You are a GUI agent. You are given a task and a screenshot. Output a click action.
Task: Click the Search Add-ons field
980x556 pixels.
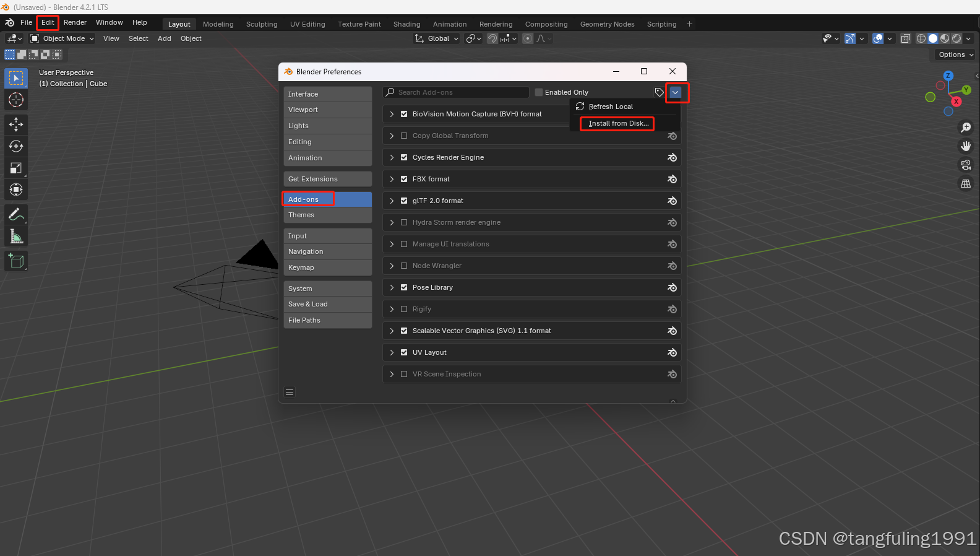coord(456,92)
